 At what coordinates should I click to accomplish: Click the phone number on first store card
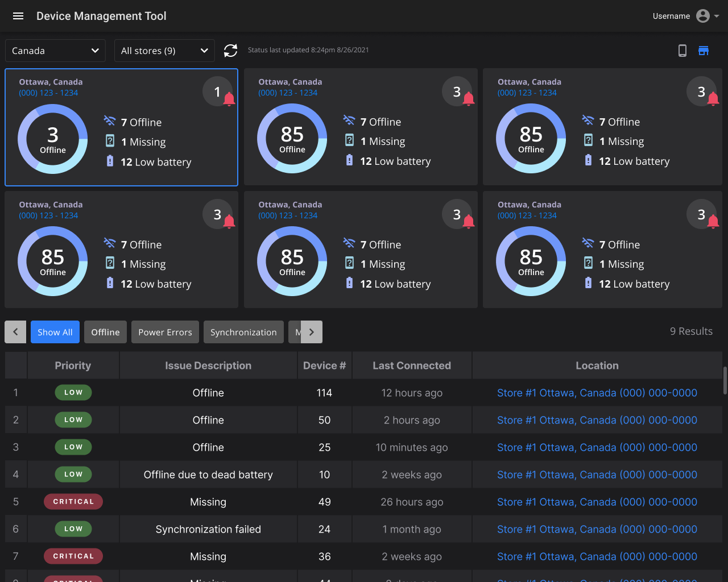48,93
